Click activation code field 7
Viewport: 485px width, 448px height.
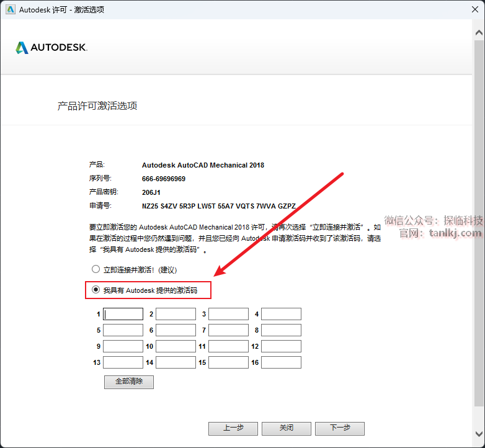[229, 330]
